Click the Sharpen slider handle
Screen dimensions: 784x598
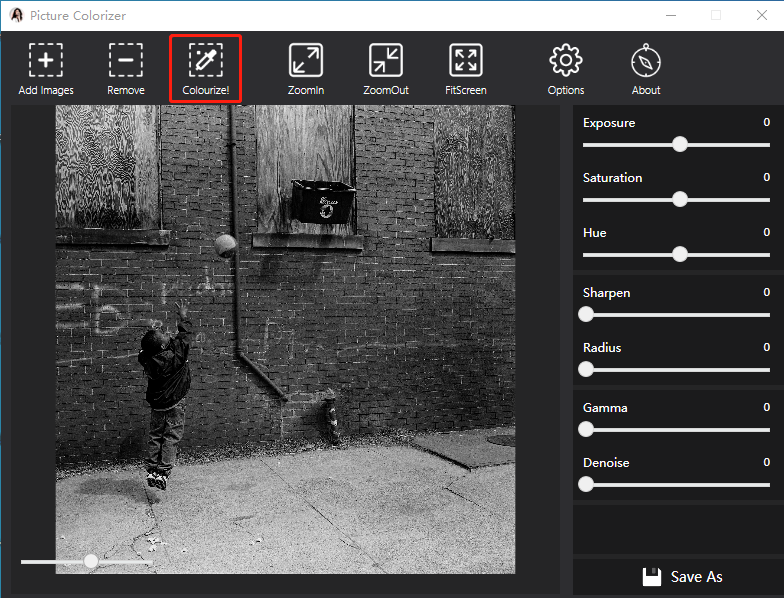pyautogui.click(x=586, y=314)
